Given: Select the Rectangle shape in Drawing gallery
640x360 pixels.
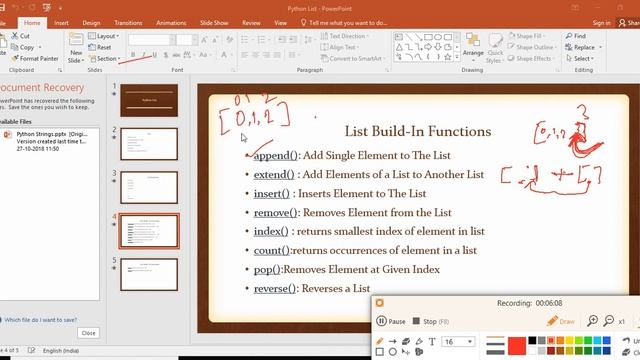Looking at the screenshot, I should click(428, 37).
